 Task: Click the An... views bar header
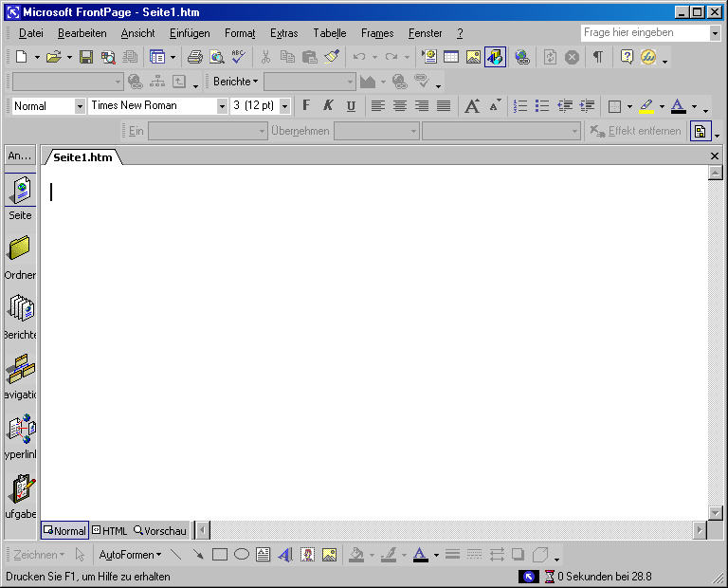[x=20, y=156]
